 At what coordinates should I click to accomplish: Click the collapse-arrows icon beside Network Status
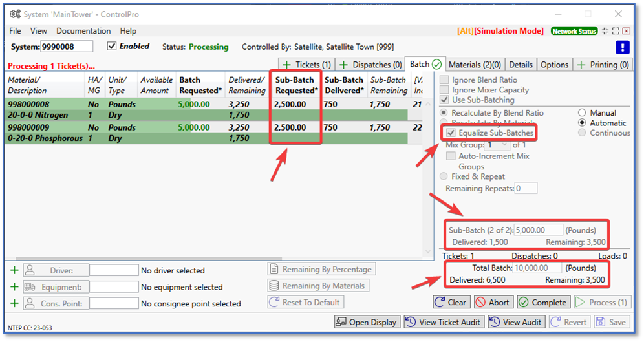point(605,31)
